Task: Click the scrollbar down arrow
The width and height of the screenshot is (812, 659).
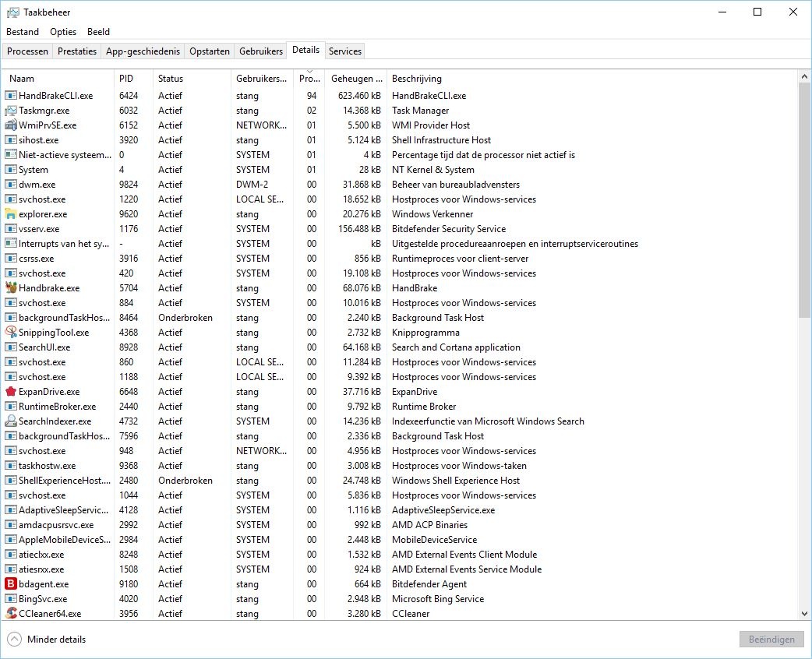Action: point(804,614)
